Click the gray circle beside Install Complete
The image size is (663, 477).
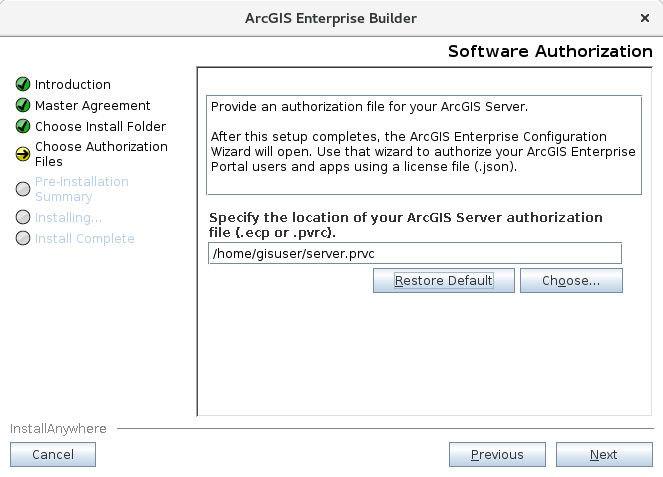(x=23, y=238)
